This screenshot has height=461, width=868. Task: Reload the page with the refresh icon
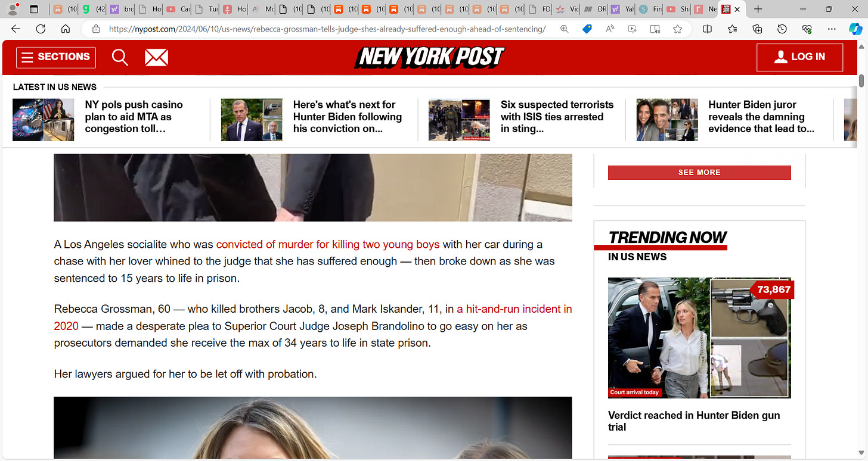tap(41, 29)
